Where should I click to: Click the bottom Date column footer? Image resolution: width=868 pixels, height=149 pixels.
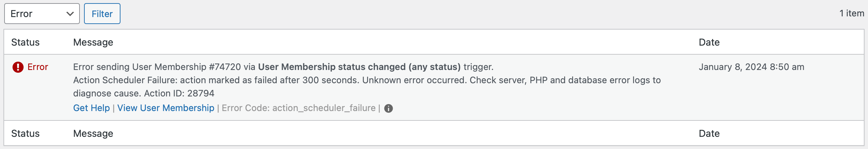click(x=709, y=134)
